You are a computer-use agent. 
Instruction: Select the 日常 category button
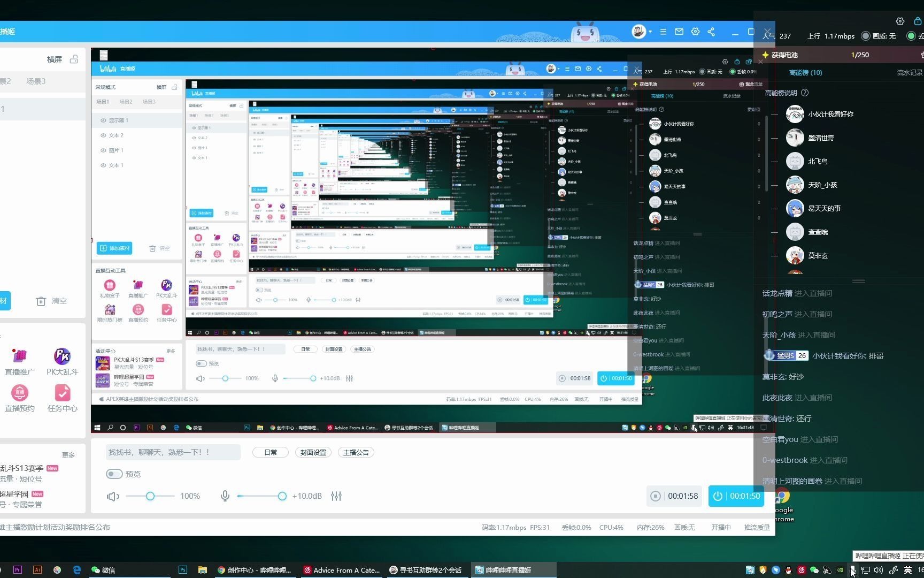click(x=271, y=453)
